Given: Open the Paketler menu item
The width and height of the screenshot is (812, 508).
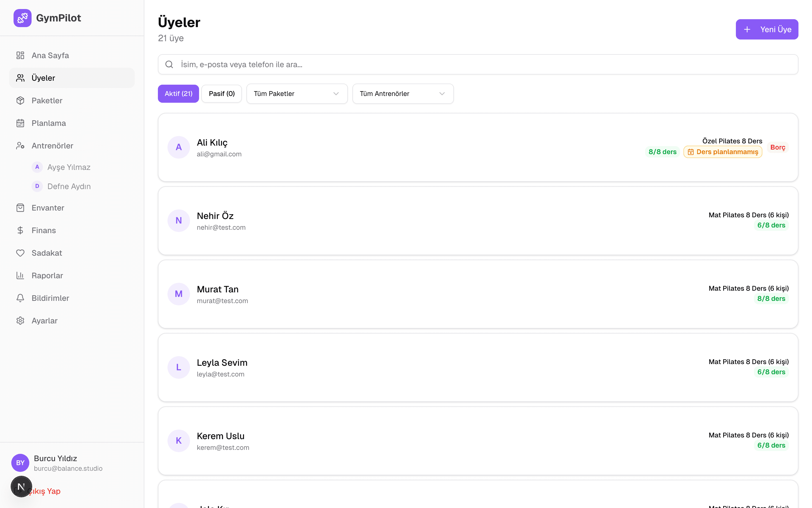Looking at the screenshot, I should pyautogui.click(x=72, y=100).
